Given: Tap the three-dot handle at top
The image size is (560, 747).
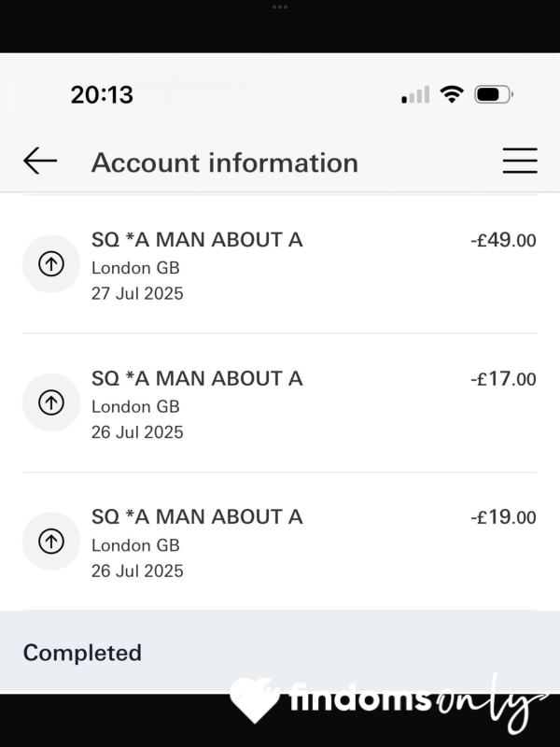Looking at the screenshot, I should coord(280,7).
